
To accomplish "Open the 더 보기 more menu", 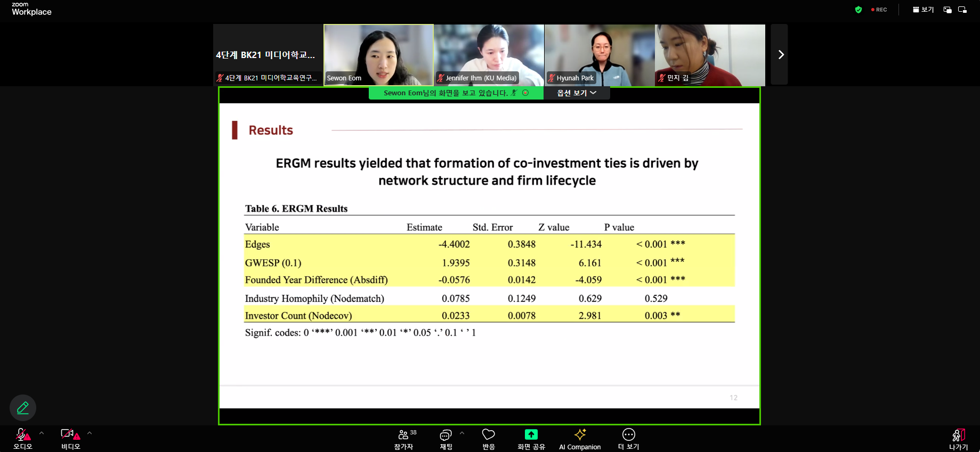I will 628,438.
